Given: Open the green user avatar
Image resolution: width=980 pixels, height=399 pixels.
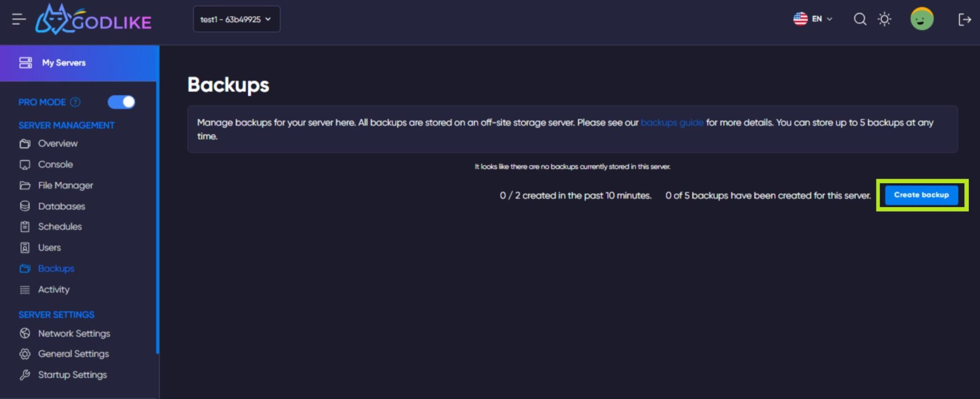Looking at the screenshot, I should pyautogui.click(x=922, y=19).
